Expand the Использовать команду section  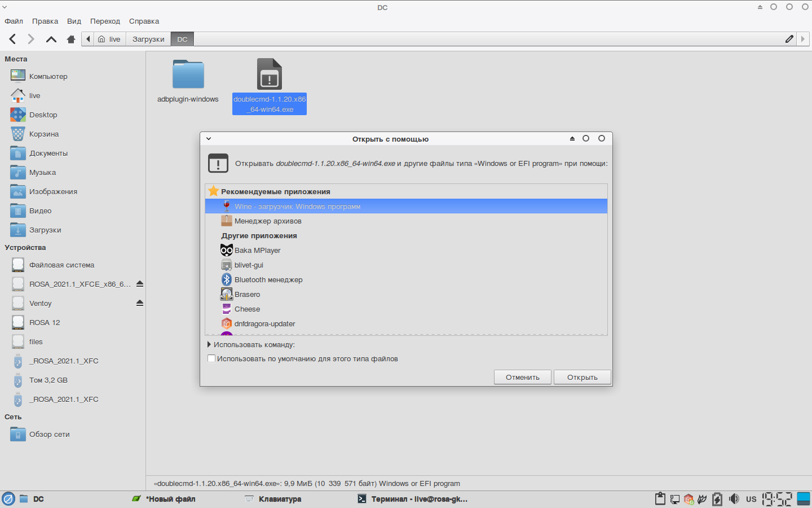click(x=209, y=344)
